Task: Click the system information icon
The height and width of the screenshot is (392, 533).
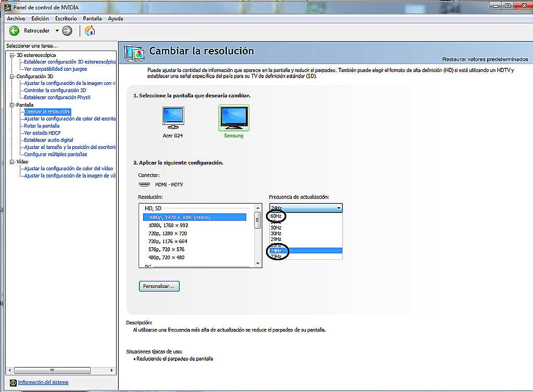Action: (x=13, y=383)
